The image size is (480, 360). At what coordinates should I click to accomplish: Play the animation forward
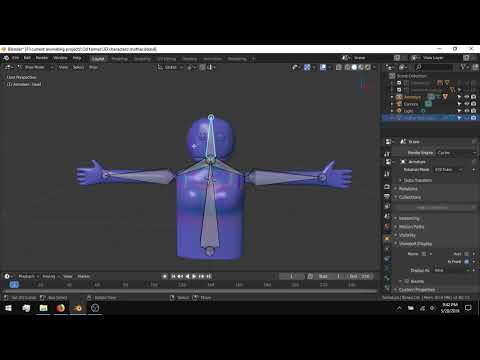pyautogui.click(x=194, y=276)
